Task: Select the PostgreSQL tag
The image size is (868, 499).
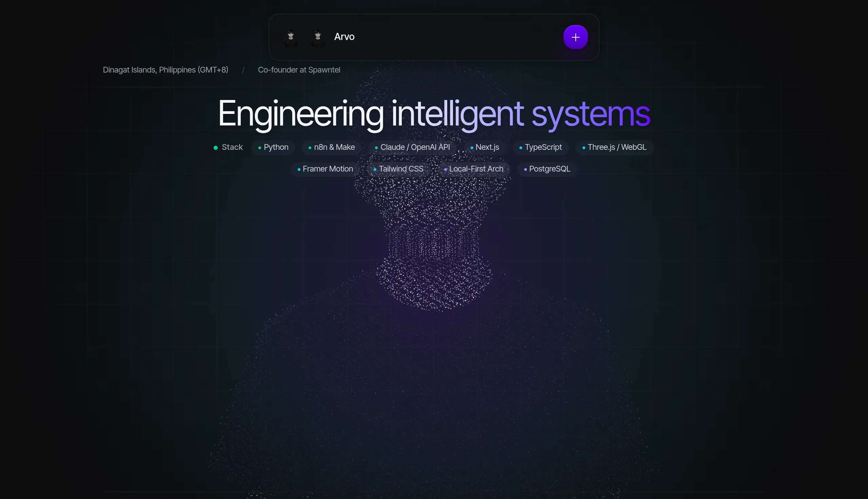Action: tap(547, 169)
